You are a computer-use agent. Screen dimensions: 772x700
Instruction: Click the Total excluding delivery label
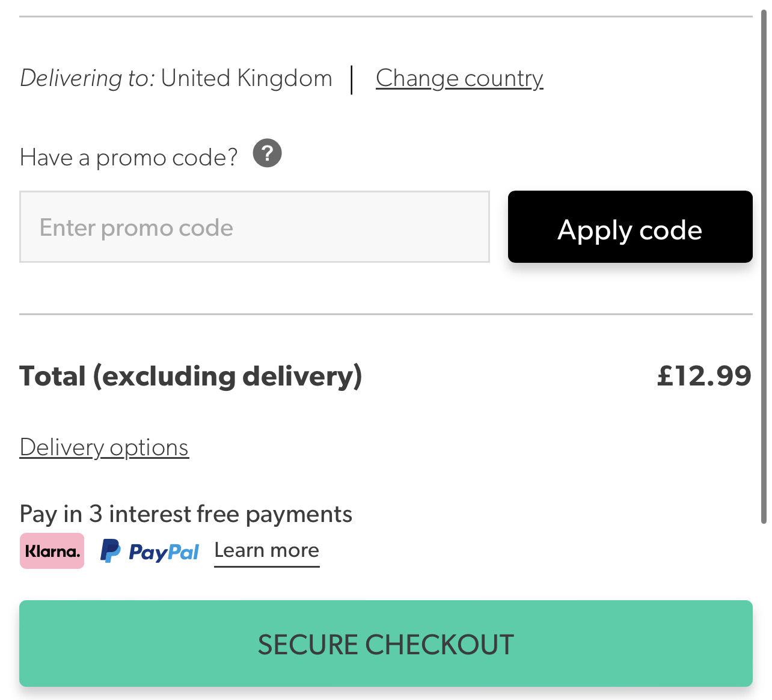click(x=191, y=375)
